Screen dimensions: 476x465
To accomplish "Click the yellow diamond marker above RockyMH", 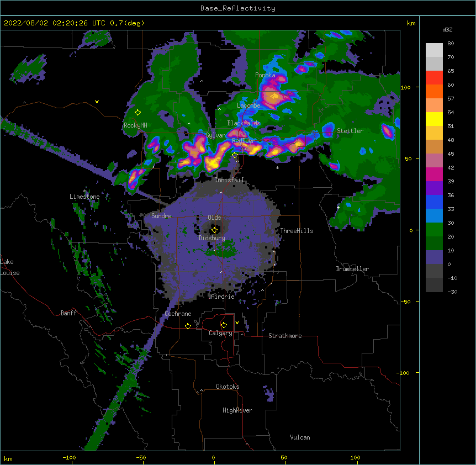I will pyautogui.click(x=138, y=113).
